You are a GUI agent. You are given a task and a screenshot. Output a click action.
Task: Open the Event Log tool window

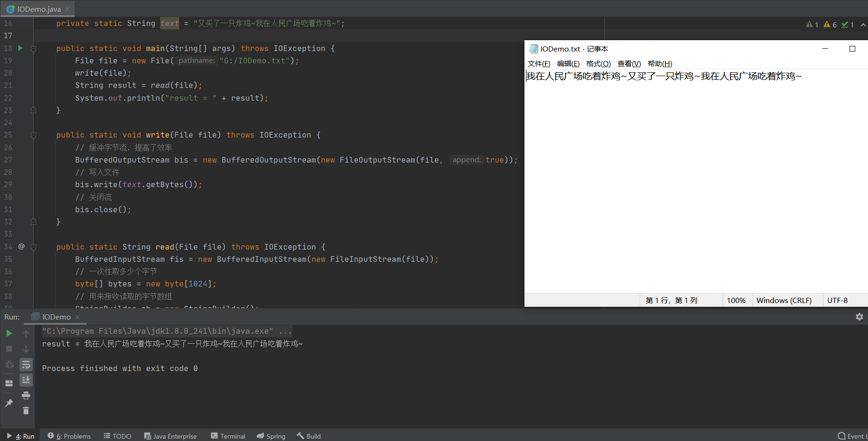coord(852,436)
